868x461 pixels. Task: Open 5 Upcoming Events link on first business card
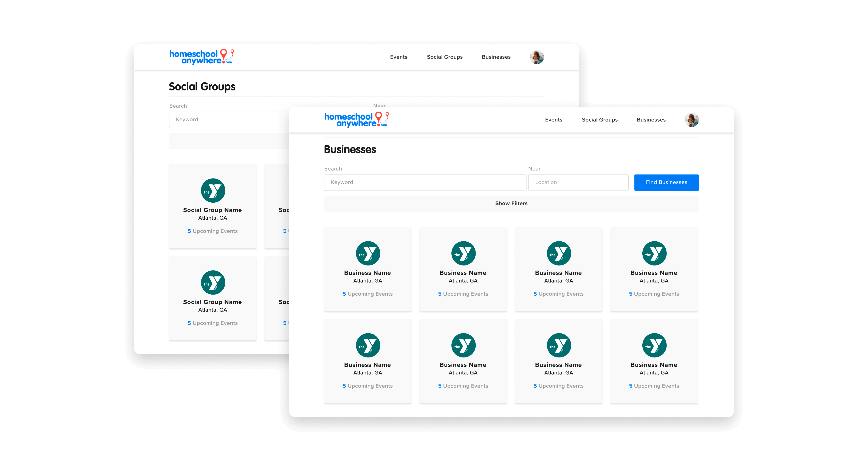click(x=367, y=294)
